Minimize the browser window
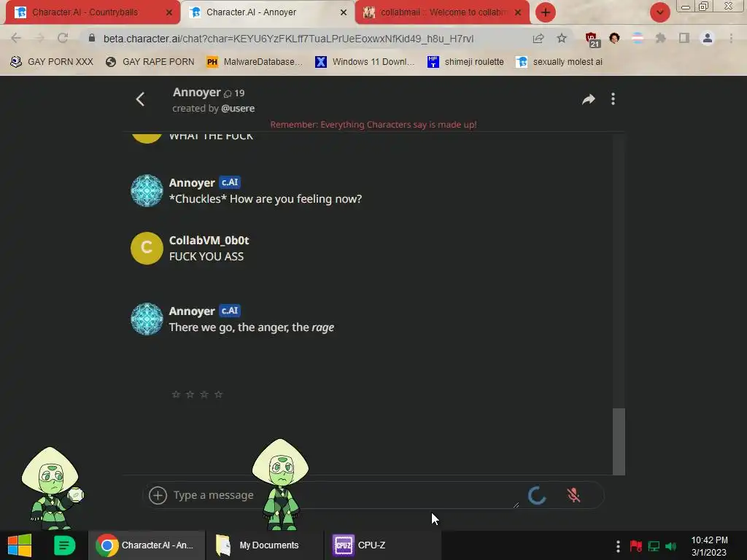The height and width of the screenshot is (560, 747). [686, 6]
